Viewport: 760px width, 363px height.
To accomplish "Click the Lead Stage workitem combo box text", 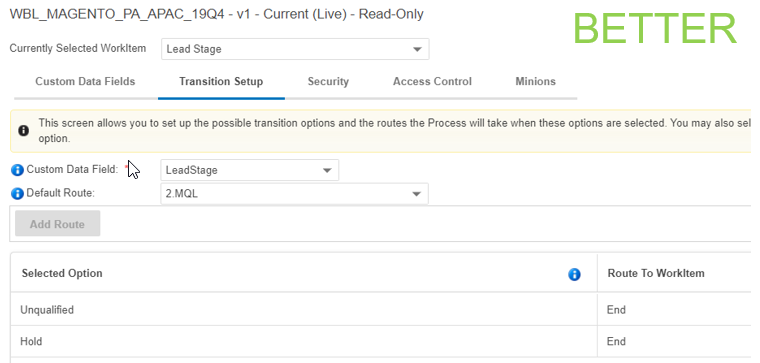I will click(x=194, y=49).
